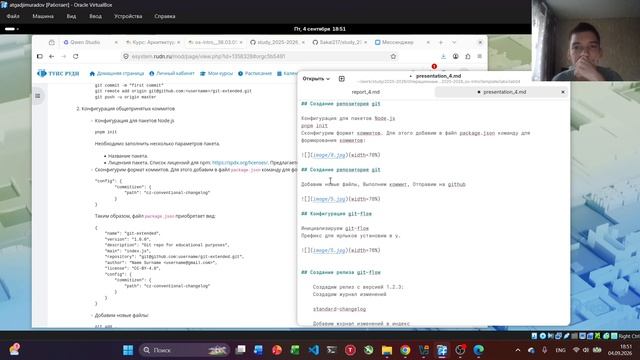640x360 pixels.
Task: Open widgets icon on taskbar far left
Action: coord(14,350)
